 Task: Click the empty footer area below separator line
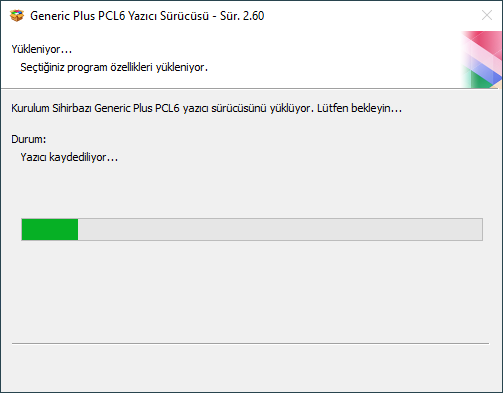pyautogui.click(x=250, y=368)
